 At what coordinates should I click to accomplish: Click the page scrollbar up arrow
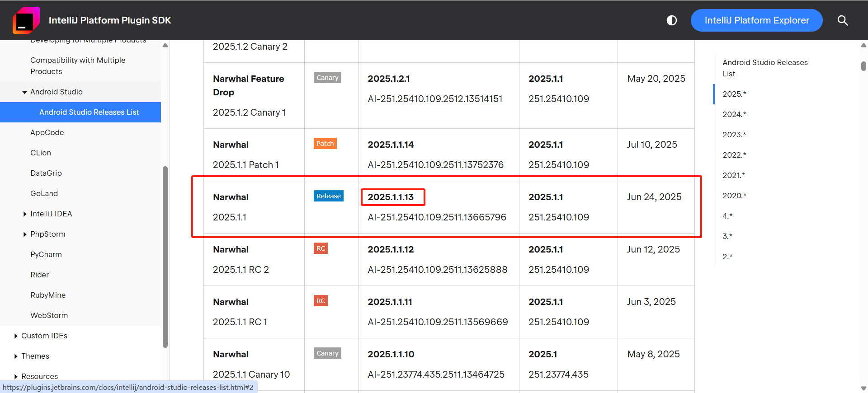[x=863, y=45]
